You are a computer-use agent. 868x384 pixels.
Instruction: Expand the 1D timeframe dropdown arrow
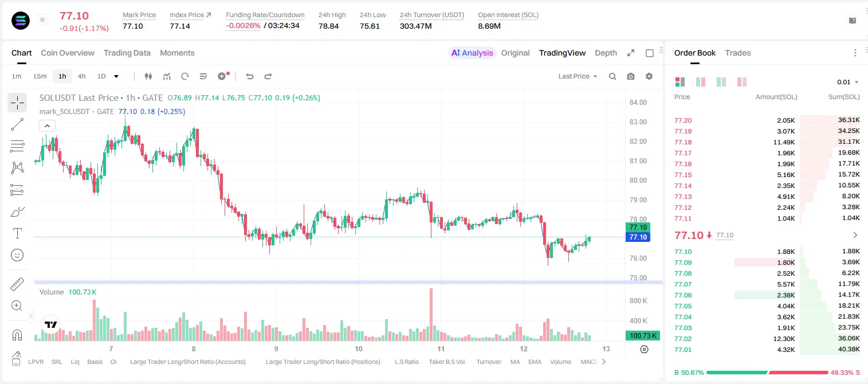click(x=116, y=76)
